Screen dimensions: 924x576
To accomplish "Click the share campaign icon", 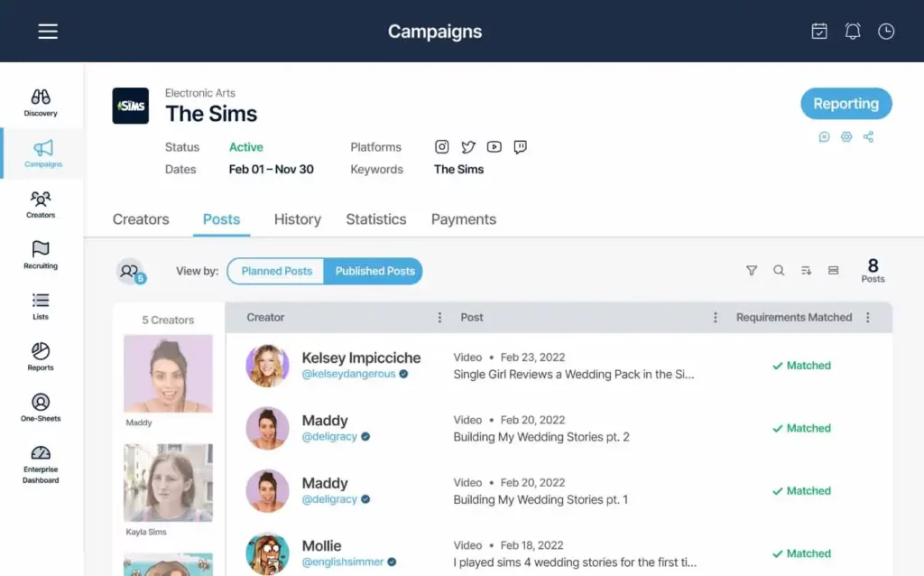I will click(868, 137).
